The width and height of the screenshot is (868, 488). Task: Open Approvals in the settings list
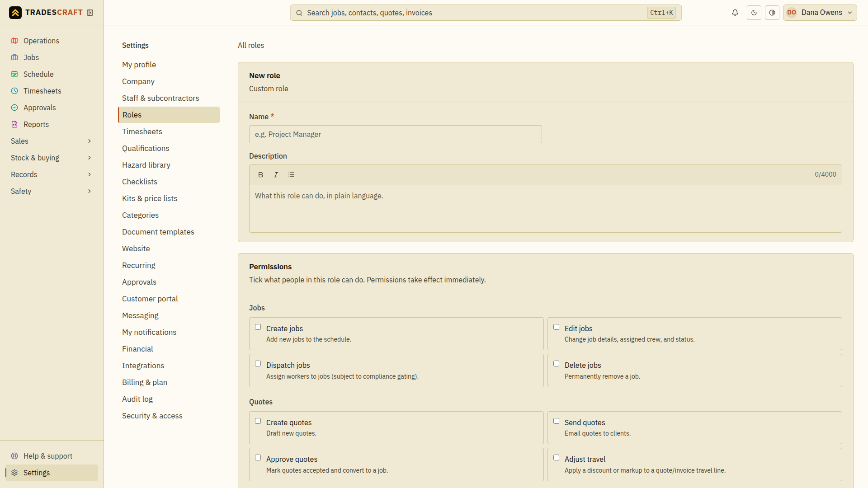[x=169, y=282]
